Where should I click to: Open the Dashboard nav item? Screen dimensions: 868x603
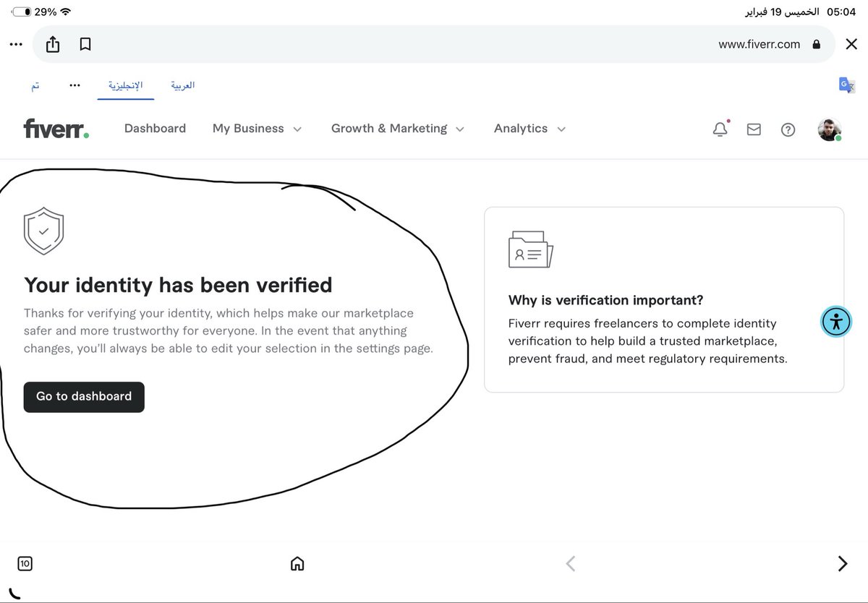[x=155, y=129]
